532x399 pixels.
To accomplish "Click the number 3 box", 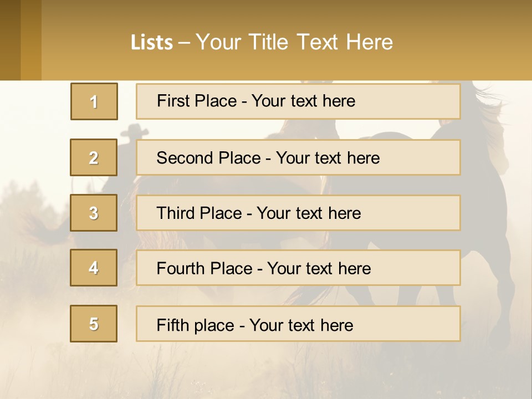I will click(x=94, y=213).
